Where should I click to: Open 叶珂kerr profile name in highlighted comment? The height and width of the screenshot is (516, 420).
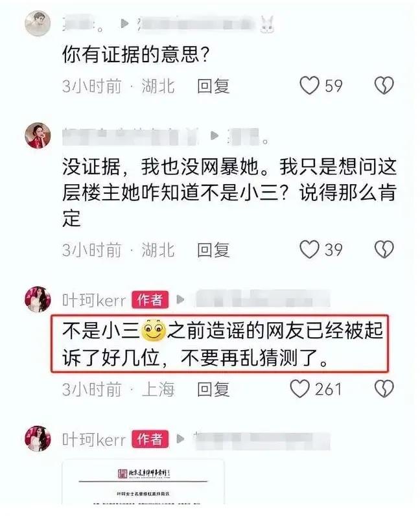tap(94, 299)
